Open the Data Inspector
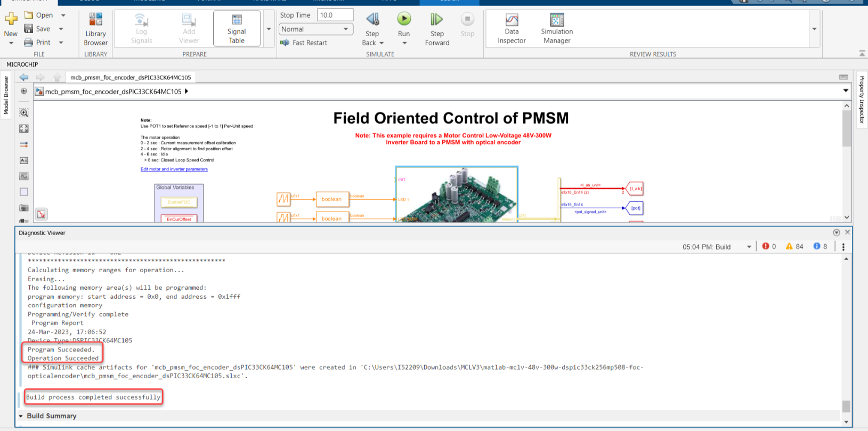 (512, 29)
